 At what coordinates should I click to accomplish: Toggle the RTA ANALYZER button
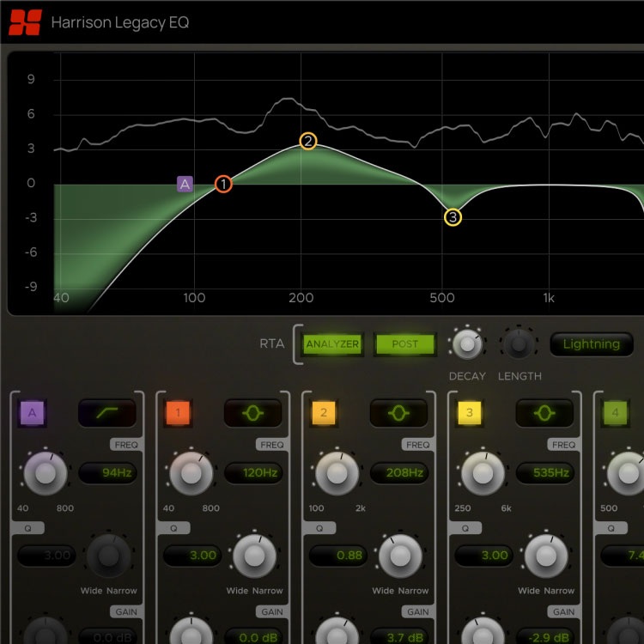(x=332, y=343)
